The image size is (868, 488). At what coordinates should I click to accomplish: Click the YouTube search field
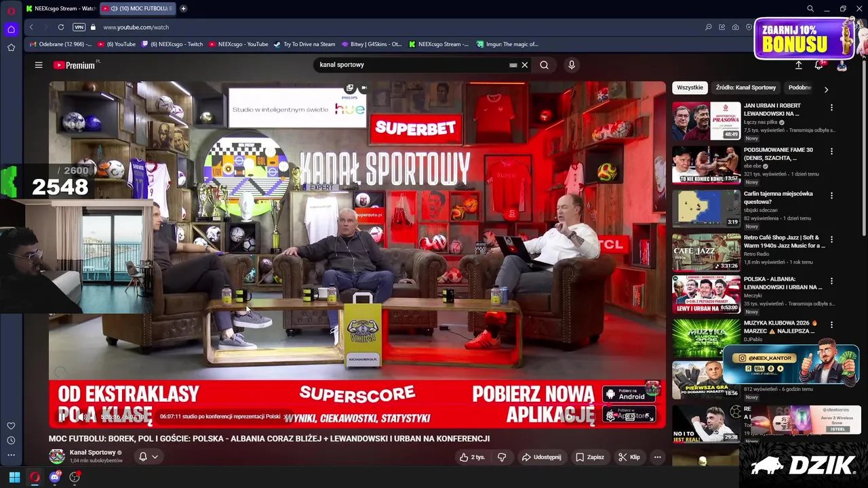click(x=410, y=65)
